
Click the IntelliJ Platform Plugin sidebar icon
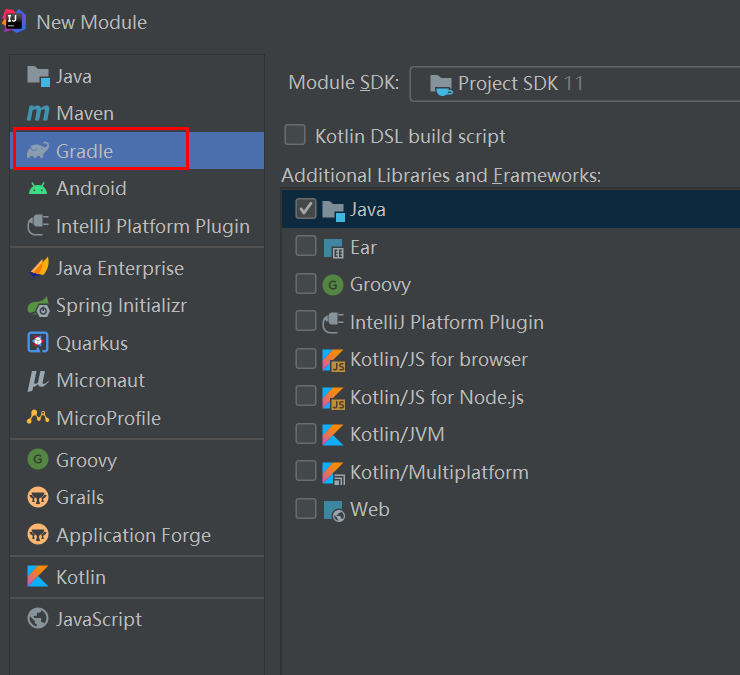tap(38, 225)
